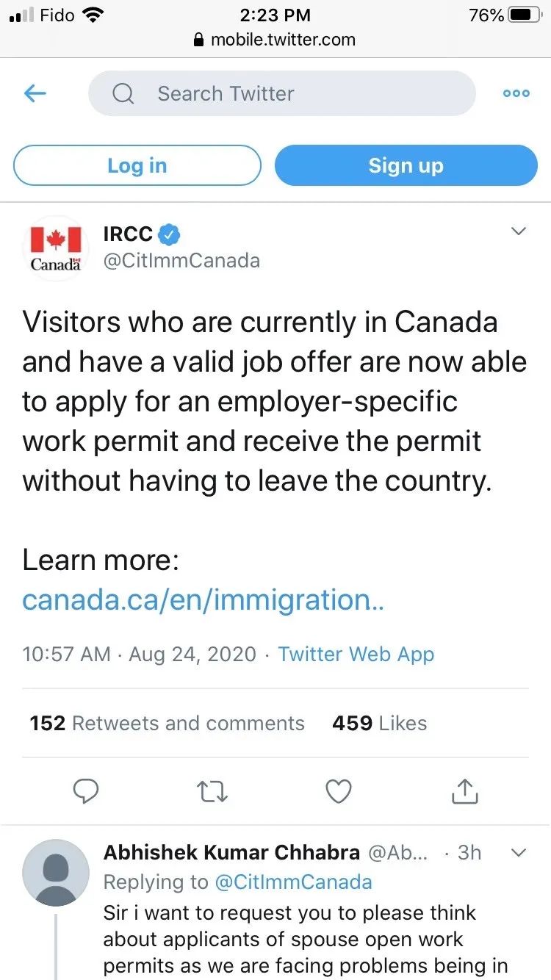Open the canada.ca/en/immigration link

tap(204, 600)
